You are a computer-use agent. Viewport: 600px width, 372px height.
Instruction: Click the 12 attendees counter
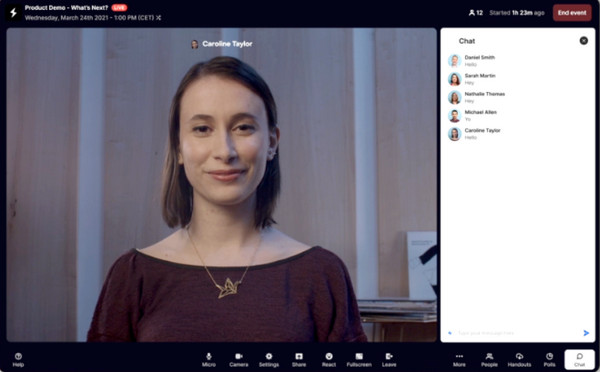click(x=476, y=13)
